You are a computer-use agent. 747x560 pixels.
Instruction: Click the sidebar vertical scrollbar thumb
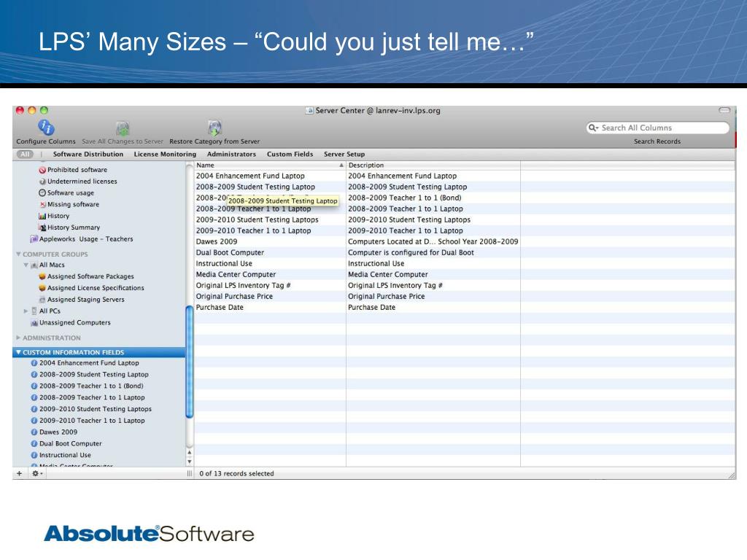pos(190,362)
